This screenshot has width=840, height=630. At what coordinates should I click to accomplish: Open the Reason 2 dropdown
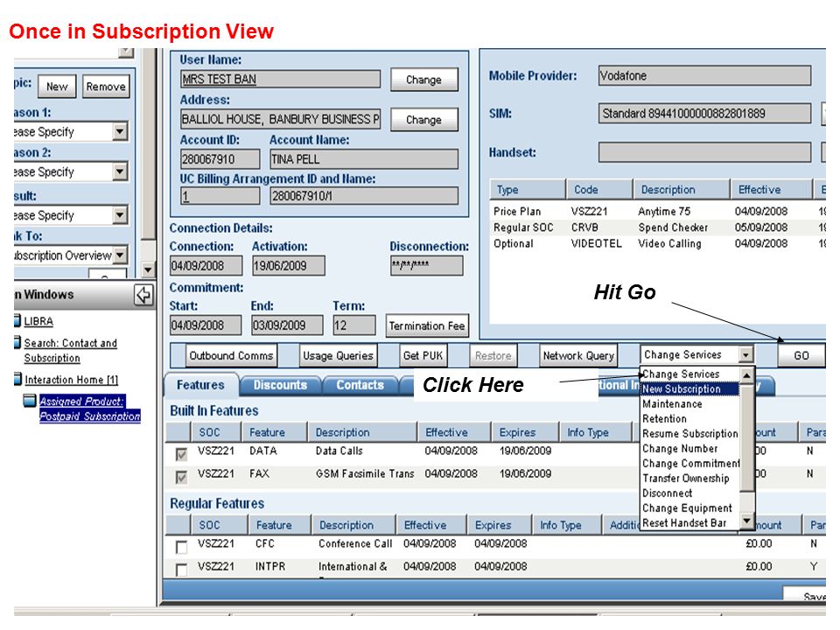coord(120,171)
